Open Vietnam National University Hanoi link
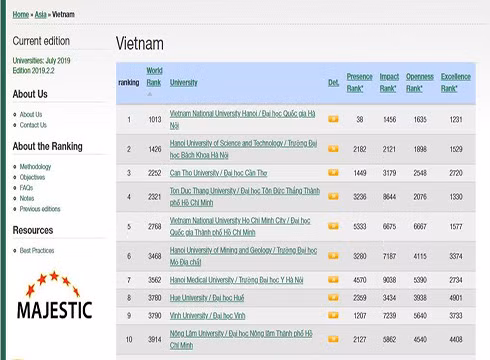The image size is (490, 360). click(242, 119)
